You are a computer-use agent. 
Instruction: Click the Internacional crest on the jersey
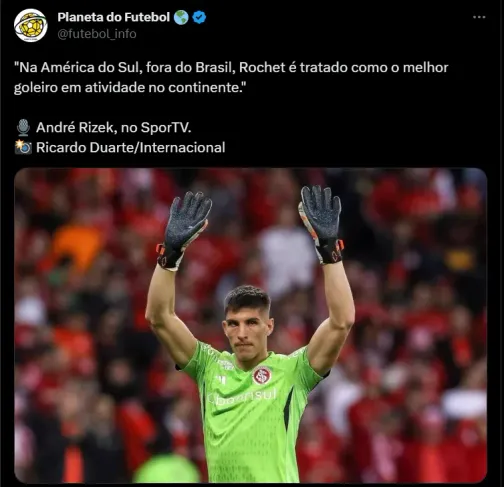click(262, 376)
